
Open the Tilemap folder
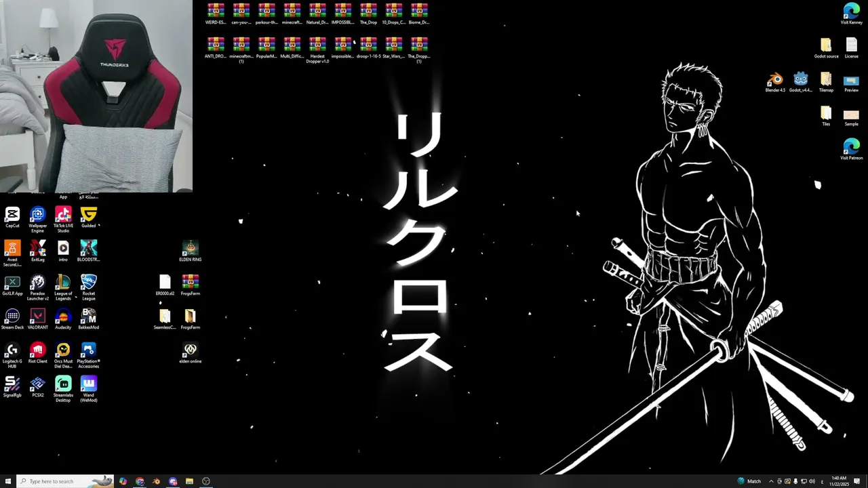826,83
